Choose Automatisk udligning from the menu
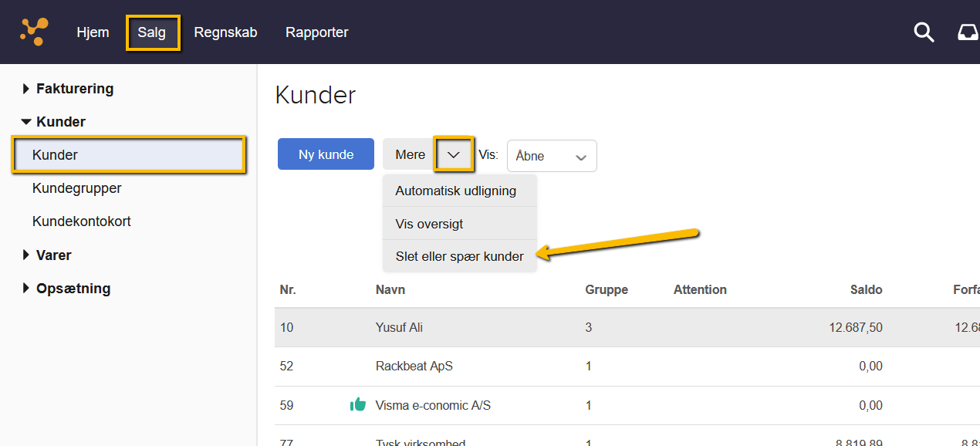This screenshot has width=980, height=446. click(455, 191)
